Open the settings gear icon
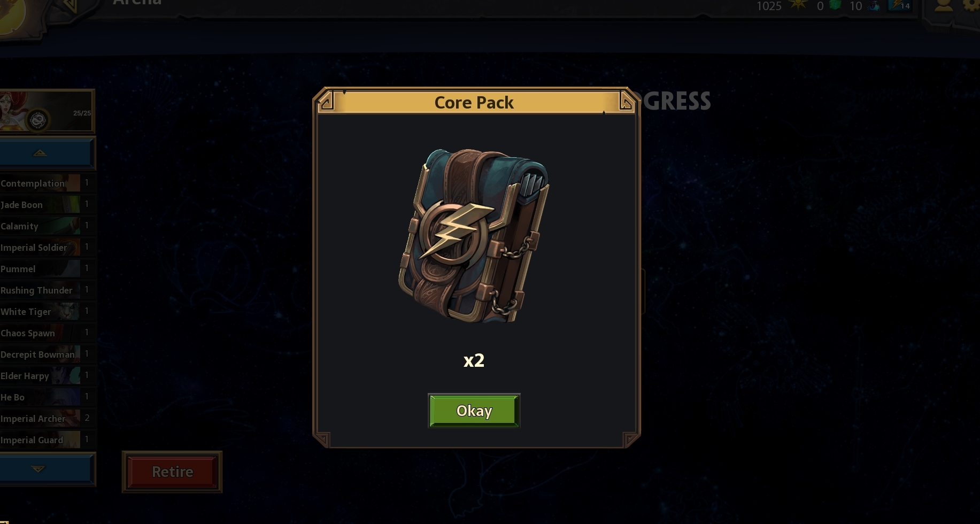980x524 pixels. click(x=971, y=5)
